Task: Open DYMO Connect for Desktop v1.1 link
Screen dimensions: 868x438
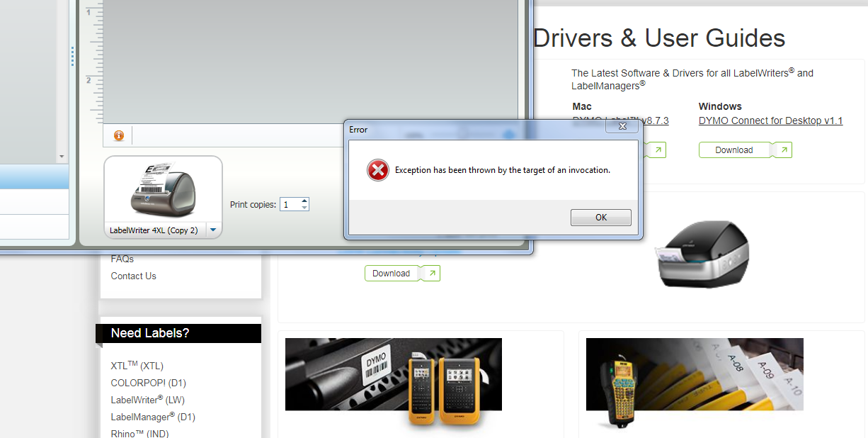Action: pos(770,120)
